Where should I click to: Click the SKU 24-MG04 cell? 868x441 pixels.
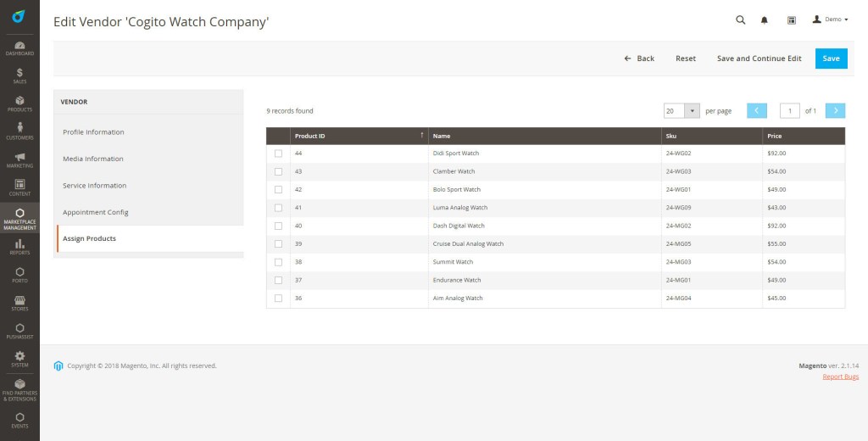[x=712, y=298]
